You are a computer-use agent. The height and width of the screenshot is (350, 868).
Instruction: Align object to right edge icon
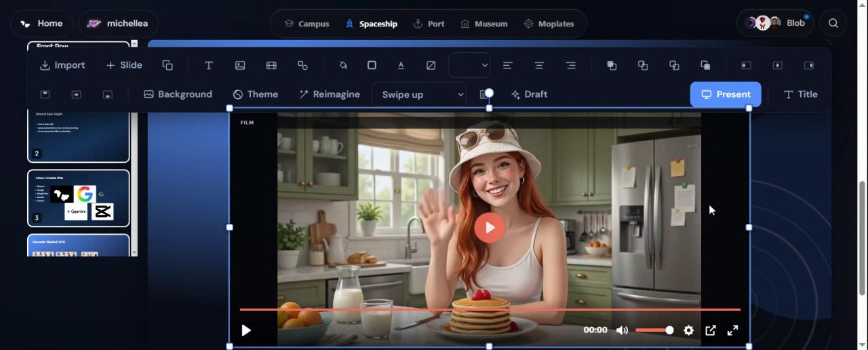(808, 65)
